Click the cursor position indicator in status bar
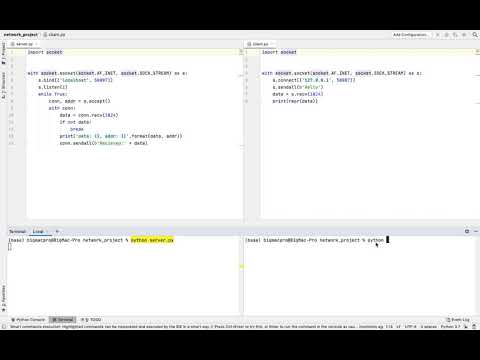 tap(389, 327)
